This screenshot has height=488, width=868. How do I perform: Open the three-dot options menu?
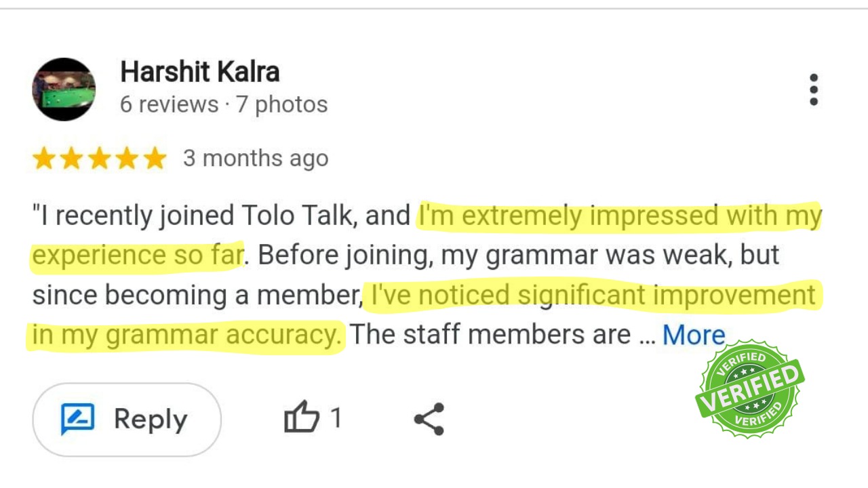pos(813,89)
